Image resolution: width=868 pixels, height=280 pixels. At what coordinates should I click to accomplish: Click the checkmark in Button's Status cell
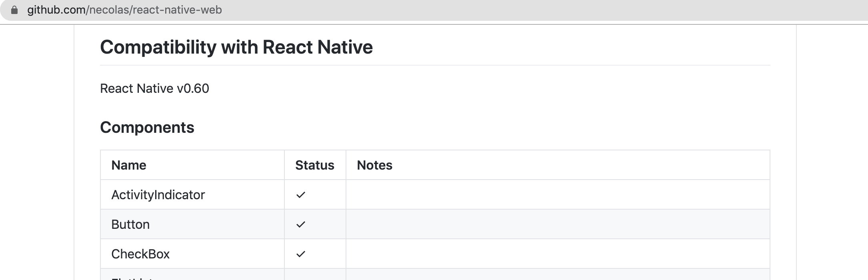[x=301, y=224]
